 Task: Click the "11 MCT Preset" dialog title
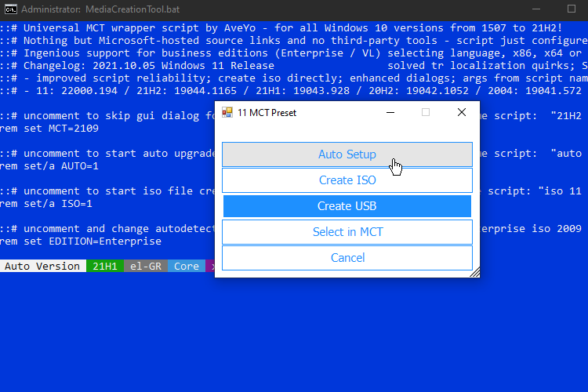click(267, 113)
